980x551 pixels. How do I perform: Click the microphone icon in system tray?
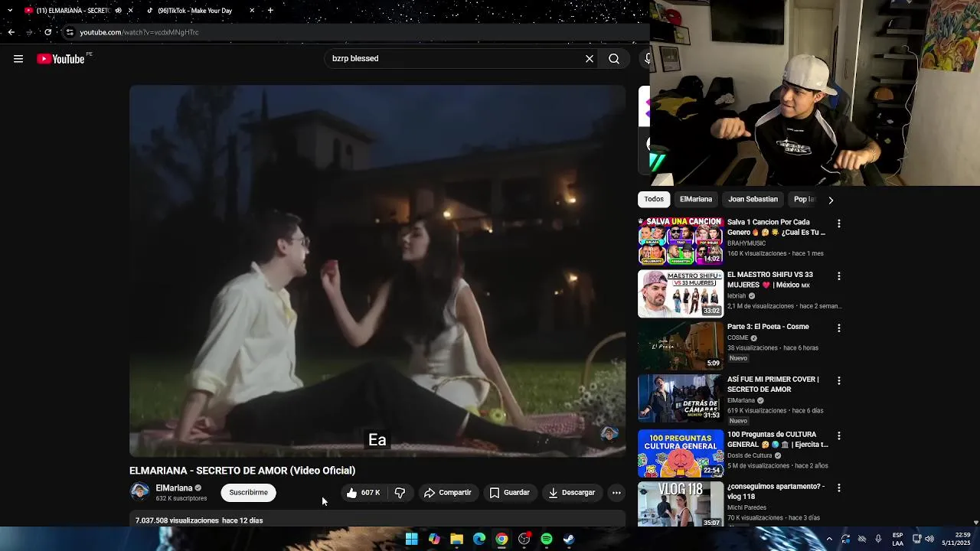(x=878, y=539)
